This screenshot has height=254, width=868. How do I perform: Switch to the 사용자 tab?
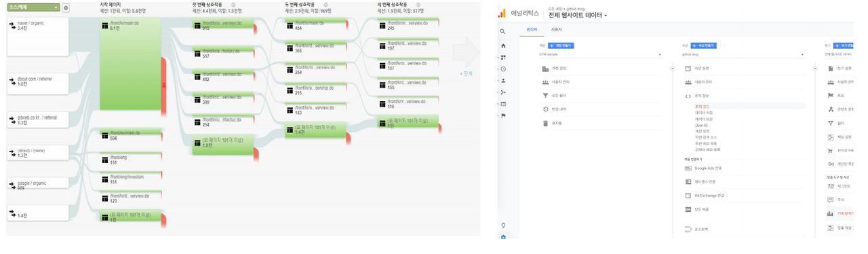click(556, 30)
